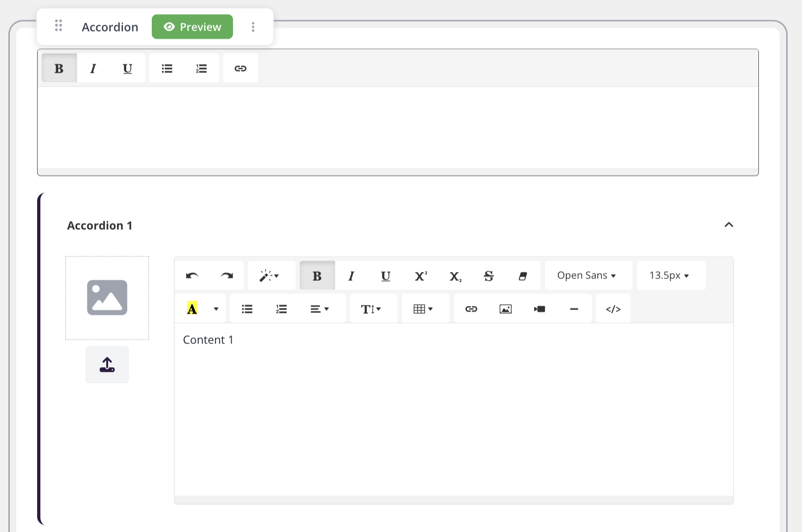Open the text color dropdown arrow
This screenshot has height=532, width=802.
(x=216, y=309)
